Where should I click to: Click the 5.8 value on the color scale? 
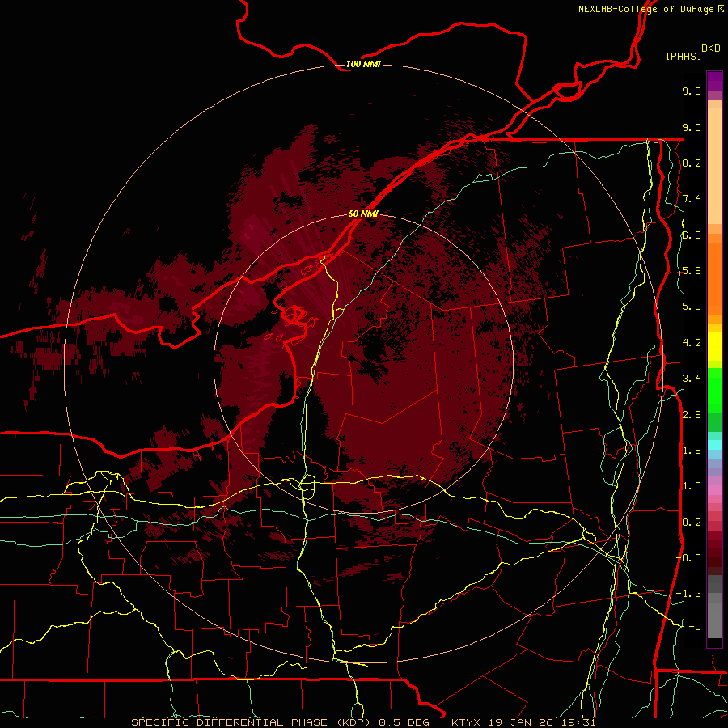point(692,271)
